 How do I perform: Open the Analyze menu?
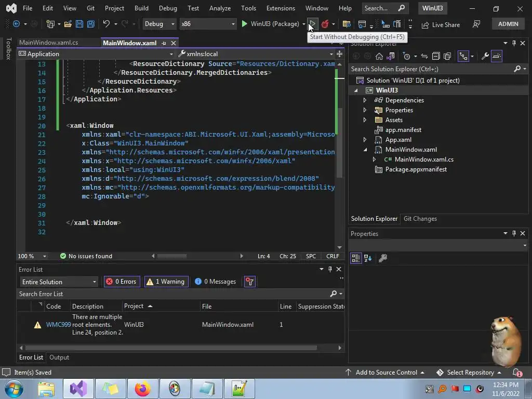point(220,8)
